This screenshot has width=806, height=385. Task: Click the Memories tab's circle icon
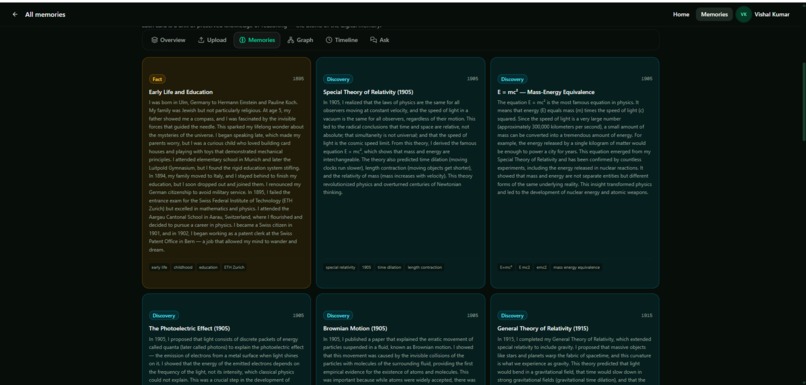[x=242, y=40]
